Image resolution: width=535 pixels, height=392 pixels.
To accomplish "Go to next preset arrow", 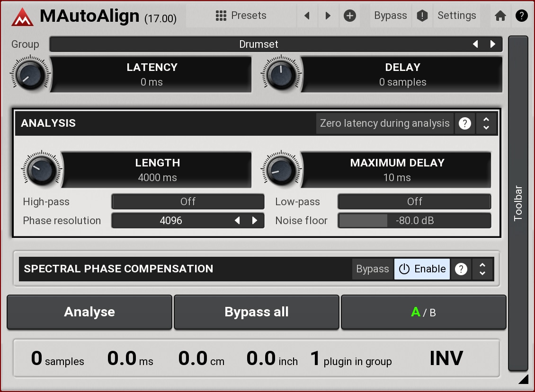I will pos(328,16).
